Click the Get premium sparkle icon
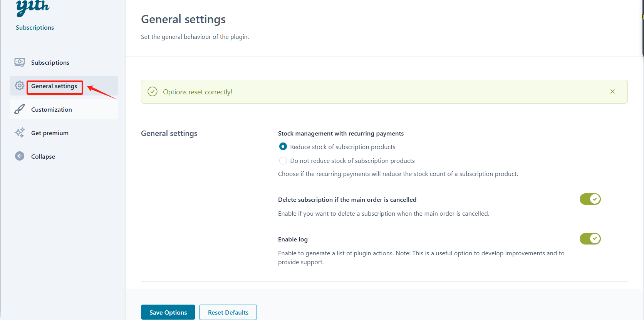 [x=20, y=133]
